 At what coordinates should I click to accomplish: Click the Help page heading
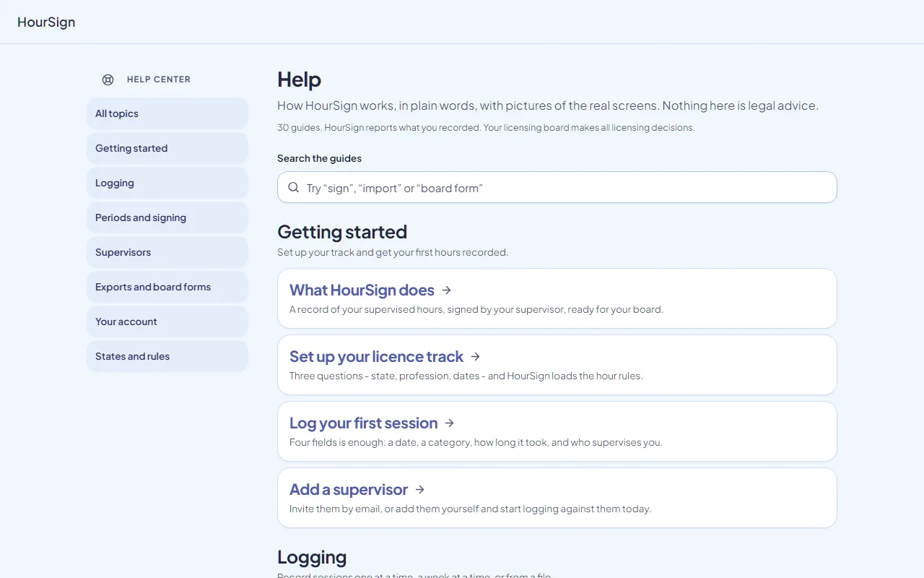[x=299, y=79]
